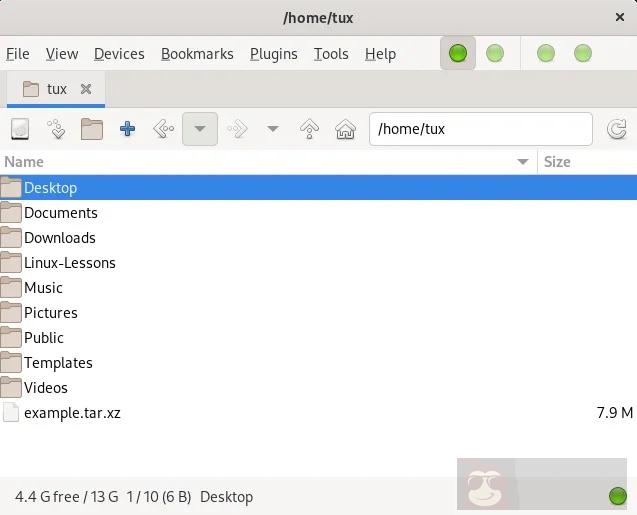Image resolution: width=637 pixels, height=515 pixels.
Task: Click the dotted down-arrow toolbar icon
Action: point(56,129)
